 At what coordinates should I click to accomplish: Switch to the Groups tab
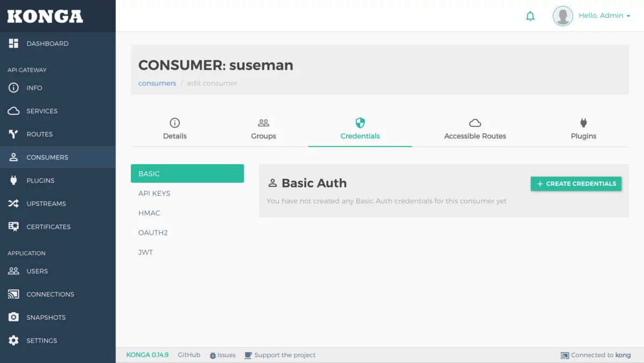pos(264,129)
